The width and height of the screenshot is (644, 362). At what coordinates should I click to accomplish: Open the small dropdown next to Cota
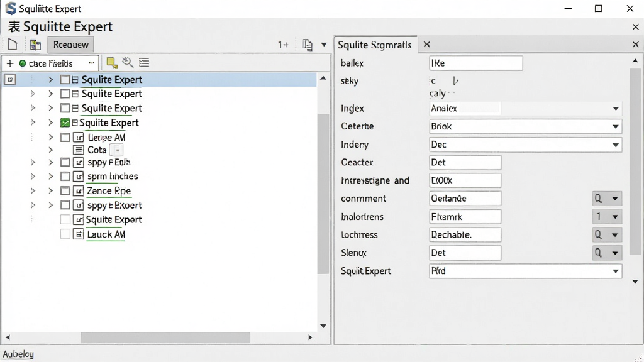(118, 150)
